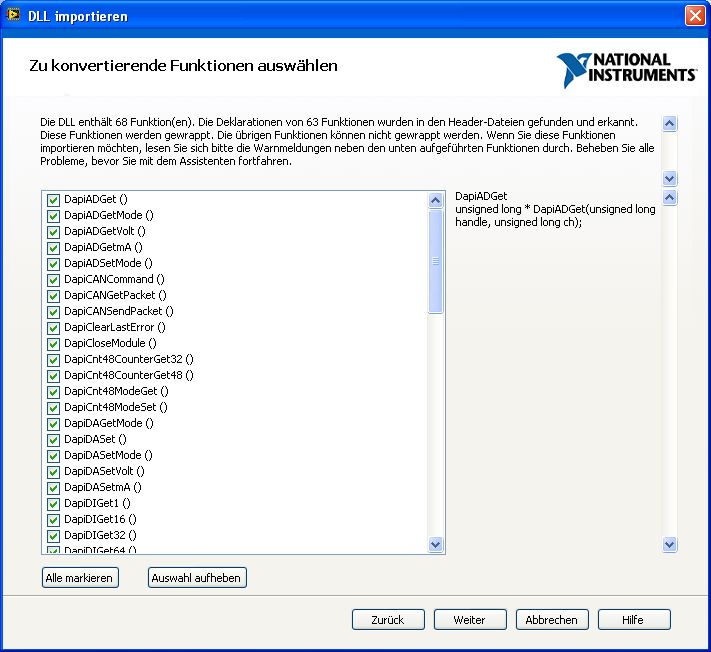This screenshot has height=652, width=711.
Task: Click declaration panel scroll down arrow
Action: click(x=670, y=544)
